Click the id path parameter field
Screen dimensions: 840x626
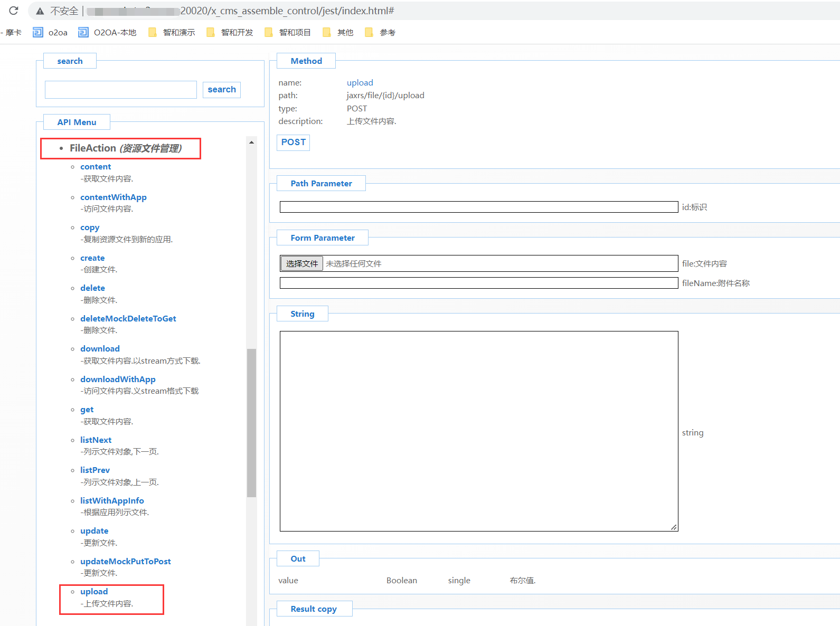(478, 207)
